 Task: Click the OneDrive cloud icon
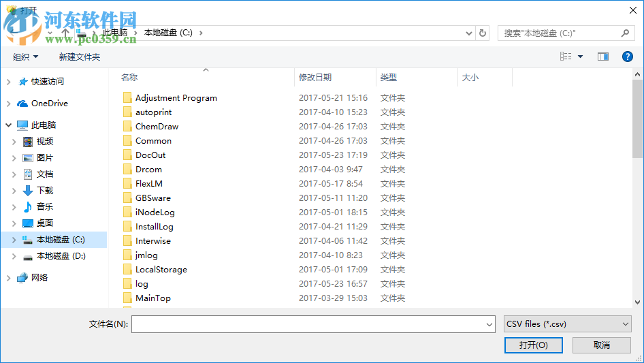coord(22,104)
